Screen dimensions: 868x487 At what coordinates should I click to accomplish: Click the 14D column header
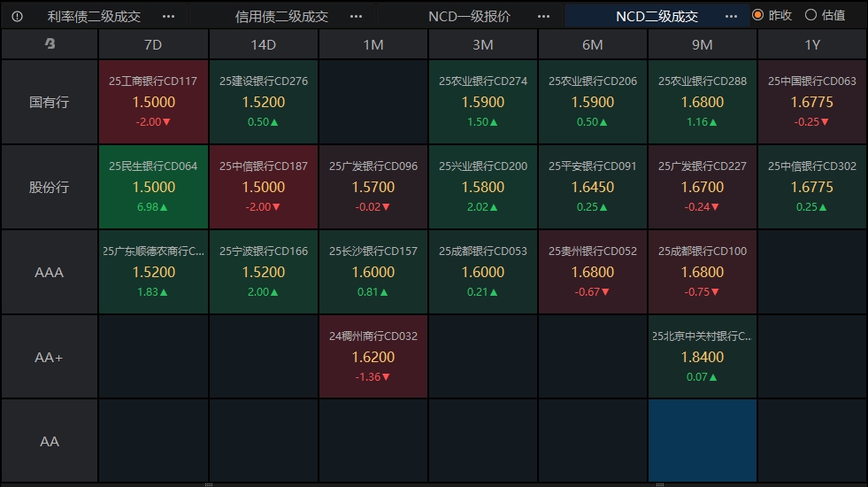(264, 44)
